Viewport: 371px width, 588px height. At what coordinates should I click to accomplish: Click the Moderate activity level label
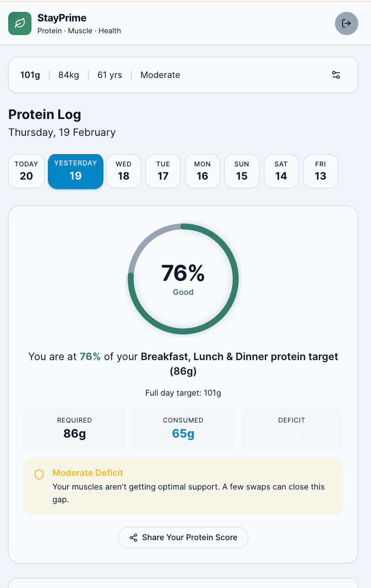click(x=160, y=75)
